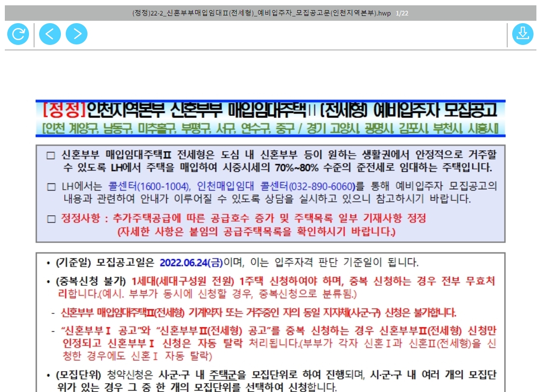The height and width of the screenshot is (392, 548).
Task: Click the red line 기계약자 또는 거주중인 자의
Action: 245,312
